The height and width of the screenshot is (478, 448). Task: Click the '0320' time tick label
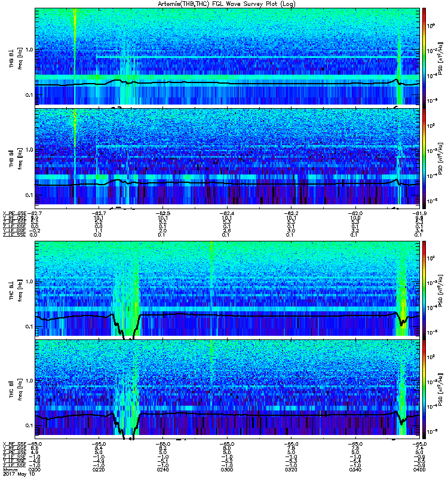[291, 470]
